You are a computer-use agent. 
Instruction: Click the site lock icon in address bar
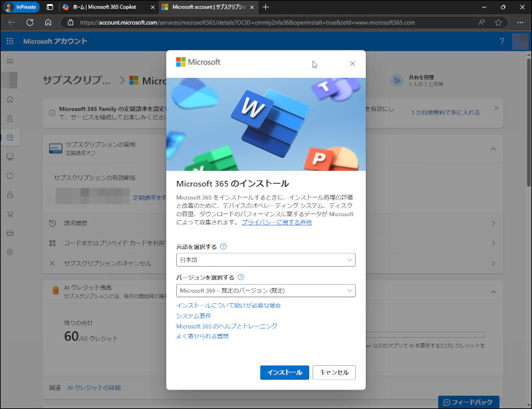70,23
